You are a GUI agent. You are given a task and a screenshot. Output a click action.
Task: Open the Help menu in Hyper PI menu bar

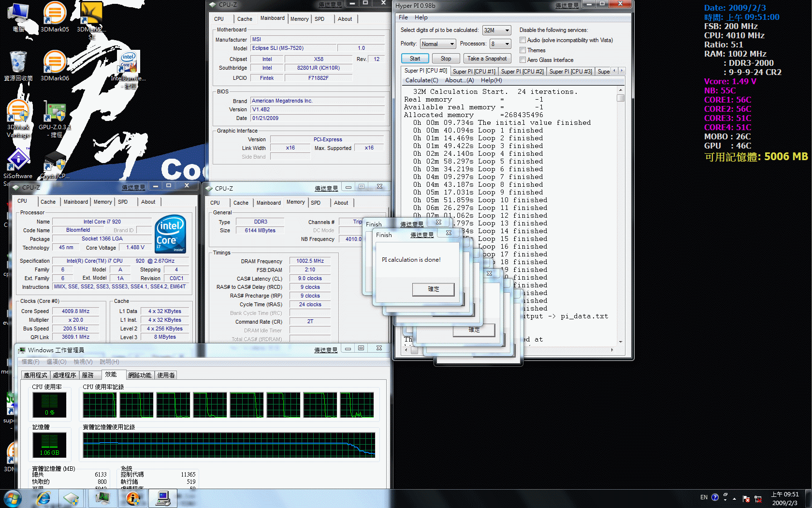pyautogui.click(x=421, y=17)
